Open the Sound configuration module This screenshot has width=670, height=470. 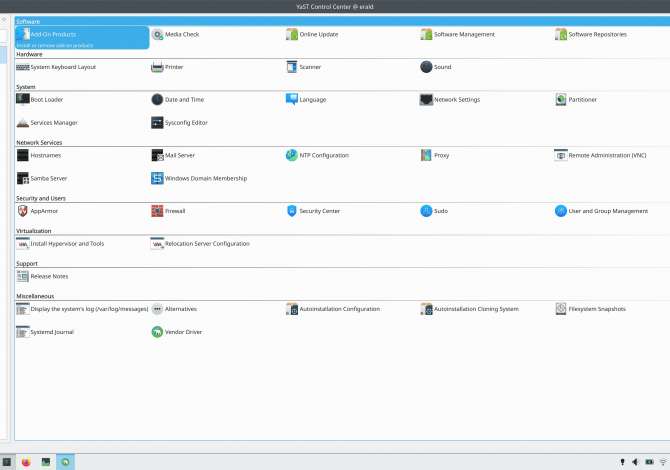[x=435, y=67]
